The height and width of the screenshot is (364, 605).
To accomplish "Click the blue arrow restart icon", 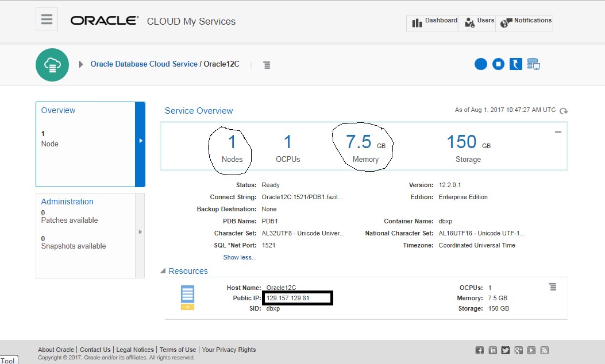I will click(515, 64).
